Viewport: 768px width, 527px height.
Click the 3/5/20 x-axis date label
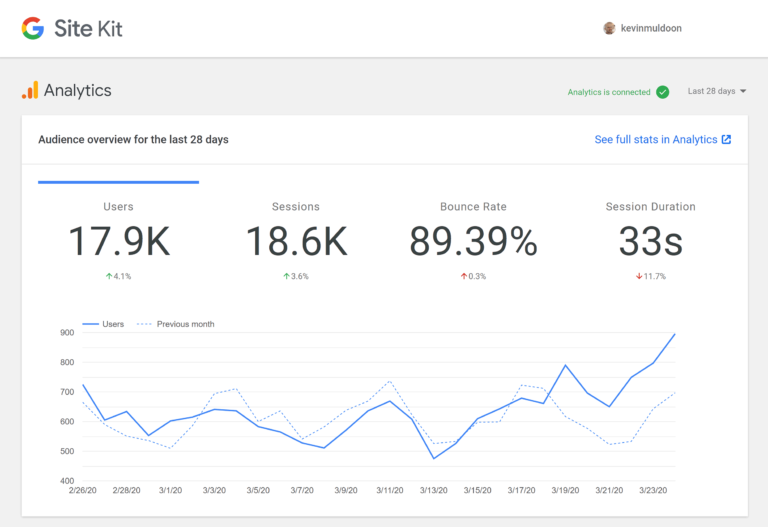click(258, 490)
